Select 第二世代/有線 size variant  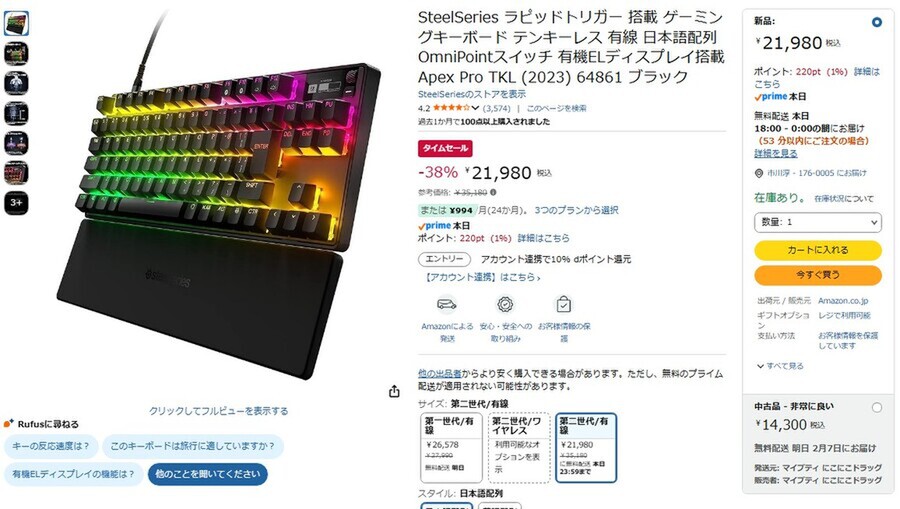(x=586, y=448)
